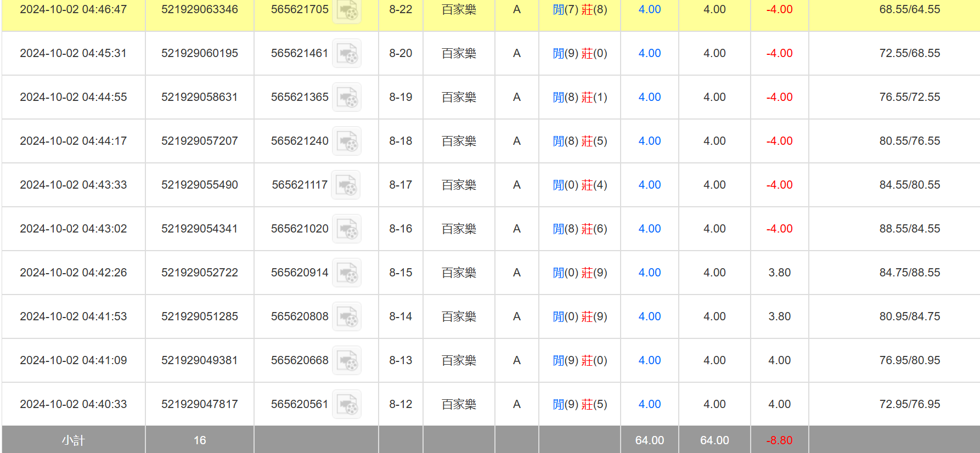Click replay icon beside 565621020
This screenshot has width=980, height=453.
click(347, 229)
